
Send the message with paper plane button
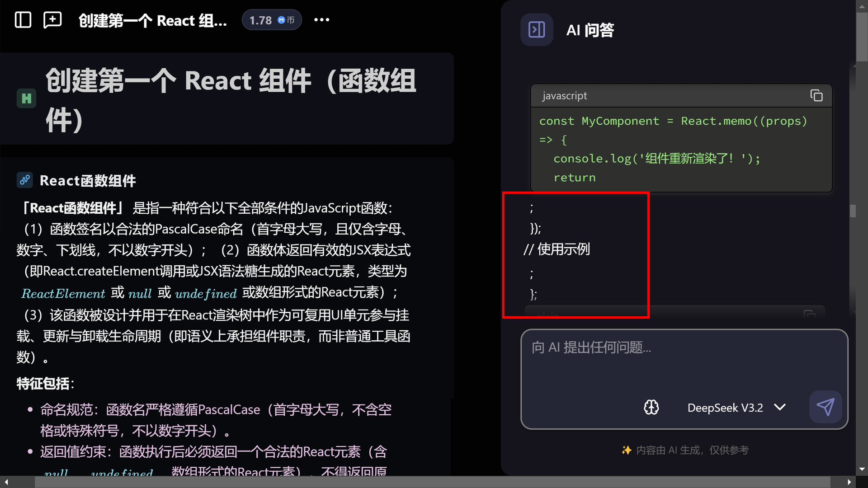coord(825,407)
